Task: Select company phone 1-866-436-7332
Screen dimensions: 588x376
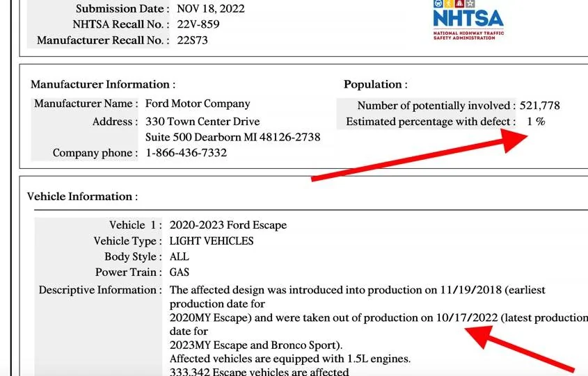Action: 186,153
